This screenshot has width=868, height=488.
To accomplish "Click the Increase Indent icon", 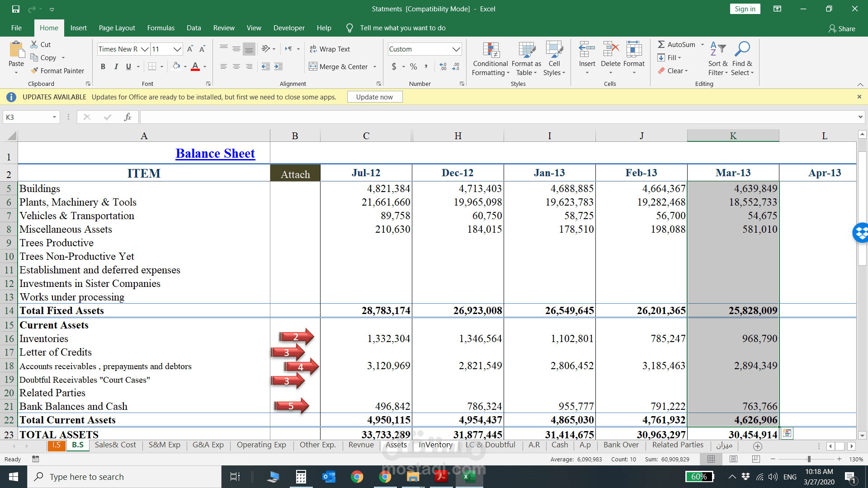I will pos(278,66).
